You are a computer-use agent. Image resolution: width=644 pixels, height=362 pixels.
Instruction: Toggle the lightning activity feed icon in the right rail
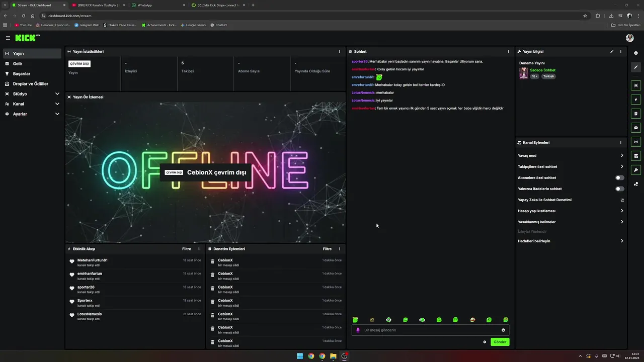[636, 100]
